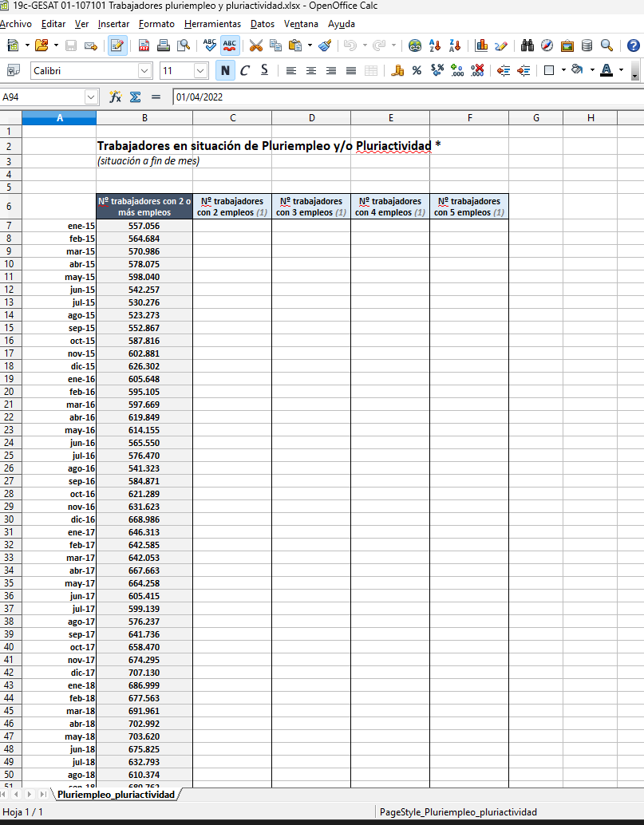This screenshot has width=644, height=825.
Task: Open the Page Preview
Action: click(182, 46)
